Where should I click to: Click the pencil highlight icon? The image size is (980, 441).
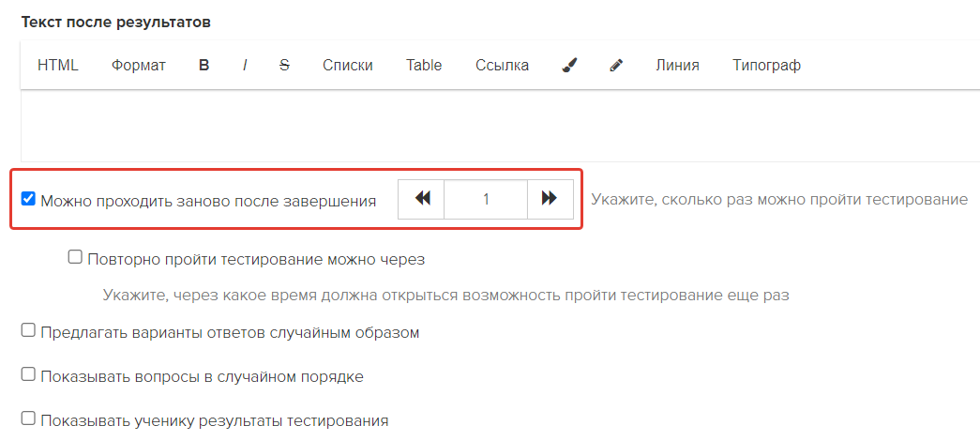tap(617, 65)
